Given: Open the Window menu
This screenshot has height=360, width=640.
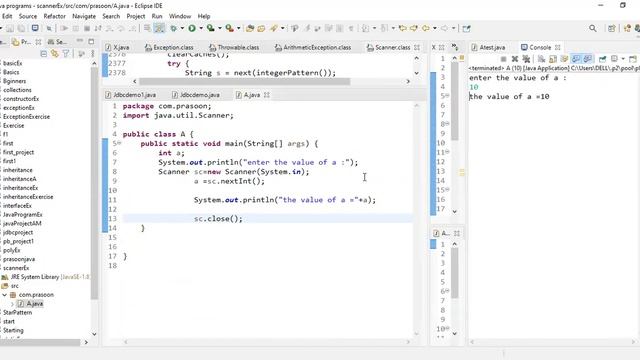Looking at the screenshot, I should click(x=180, y=16).
